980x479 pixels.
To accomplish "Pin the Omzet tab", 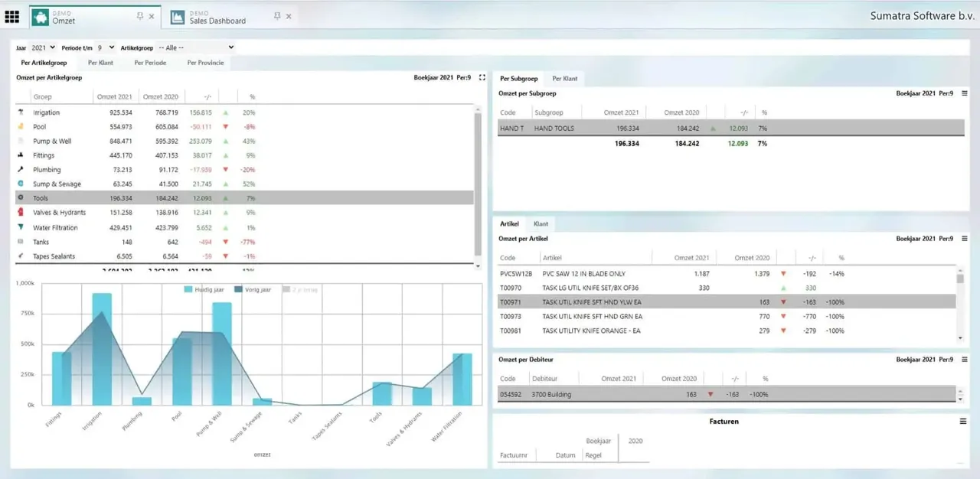I will [139, 16].
